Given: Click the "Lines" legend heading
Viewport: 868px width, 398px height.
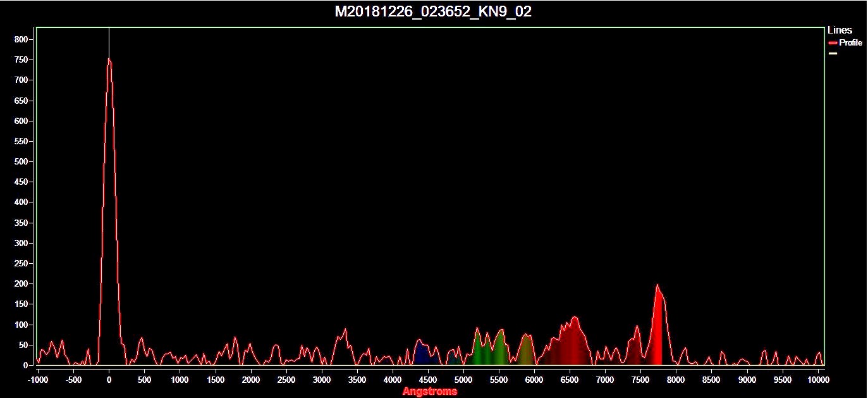Looking at the screenshot, I should pyautogui.click(x=840, y=30).
